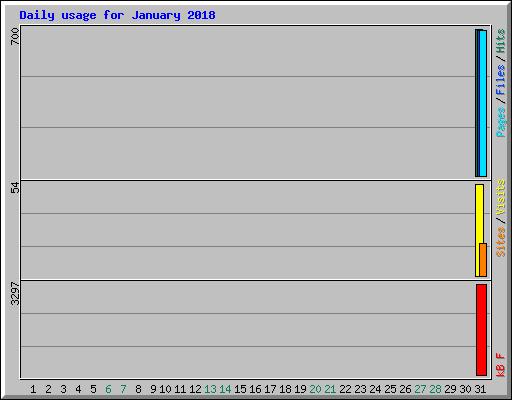Click day label '18' on the x-axis
Screen dimensions: 512x400
pos(285,389)
